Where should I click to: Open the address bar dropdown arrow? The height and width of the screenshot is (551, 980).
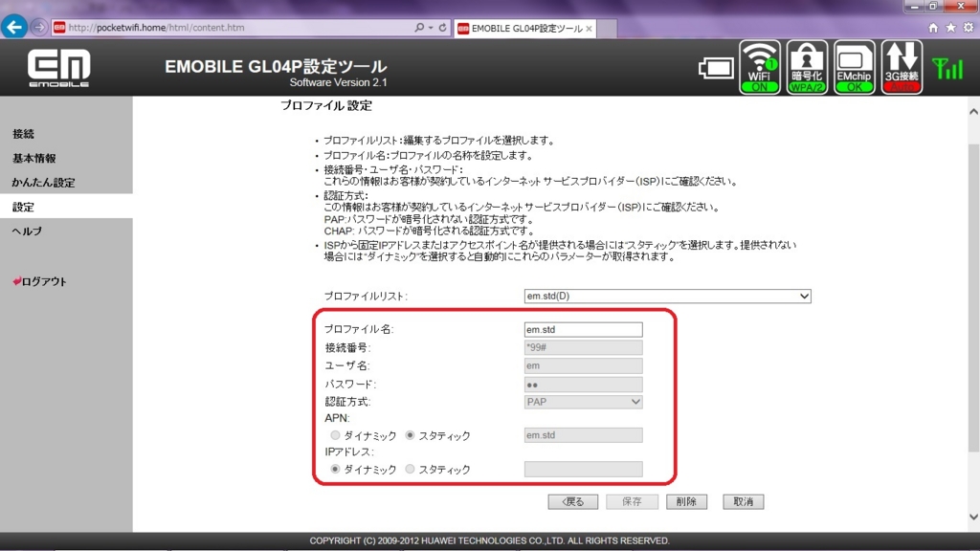[x=431, y=28]
